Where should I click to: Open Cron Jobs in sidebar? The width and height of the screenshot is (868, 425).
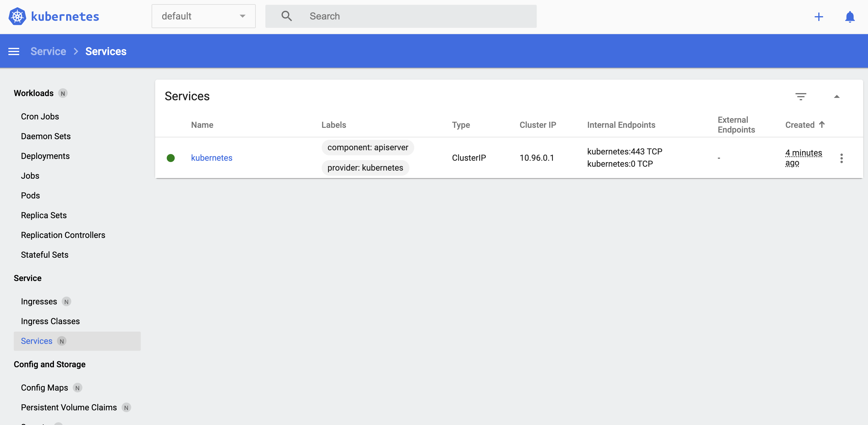coord(40,116)
